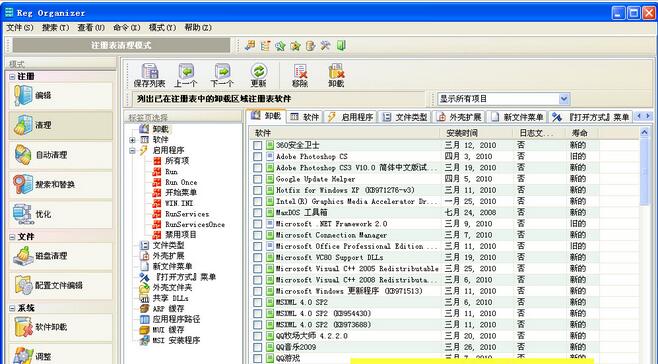
Task: Open 优化 optimize mode
Action: [x=60, y=214]
